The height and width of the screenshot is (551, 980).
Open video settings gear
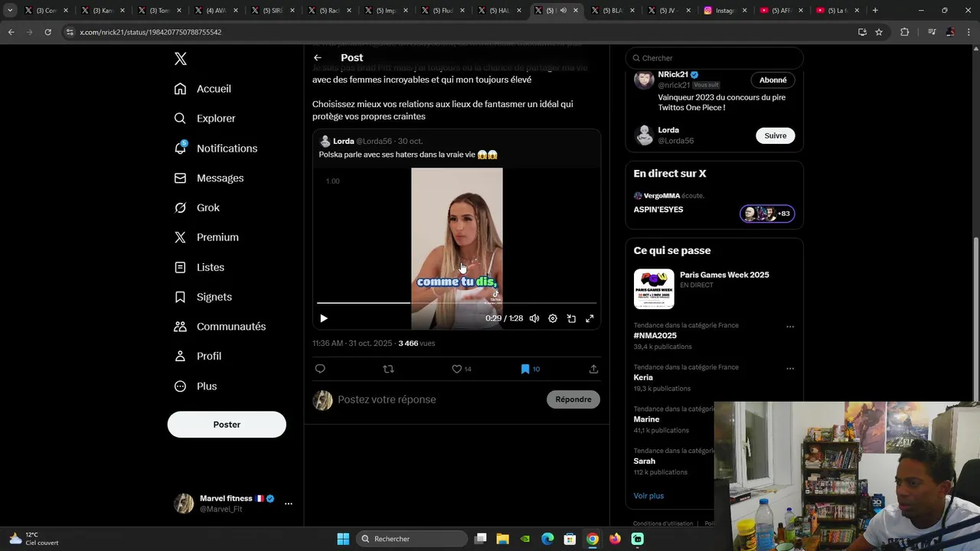point(553,318)
